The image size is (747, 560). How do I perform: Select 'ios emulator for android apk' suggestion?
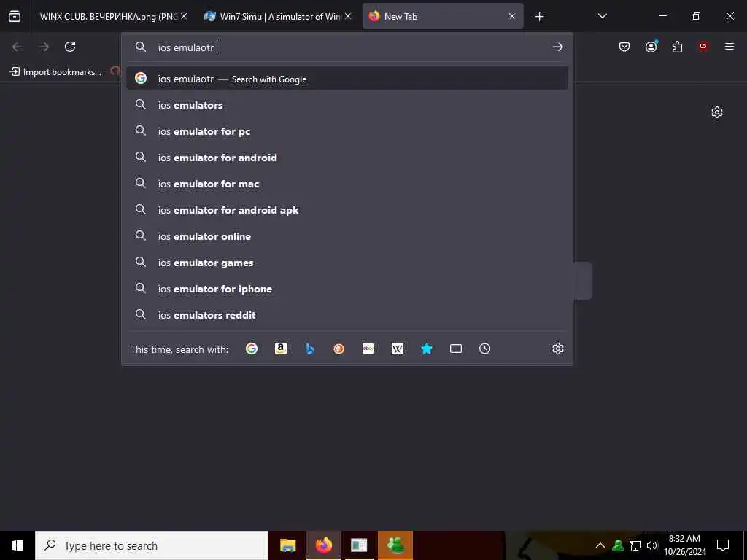tap(347, 210)
